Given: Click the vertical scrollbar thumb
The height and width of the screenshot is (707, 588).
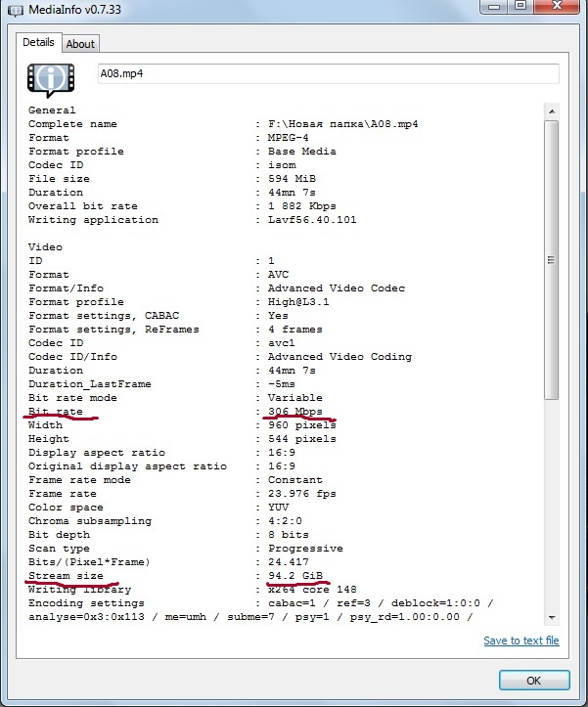Looking at the screenshot, I should (x=552, y=260).
